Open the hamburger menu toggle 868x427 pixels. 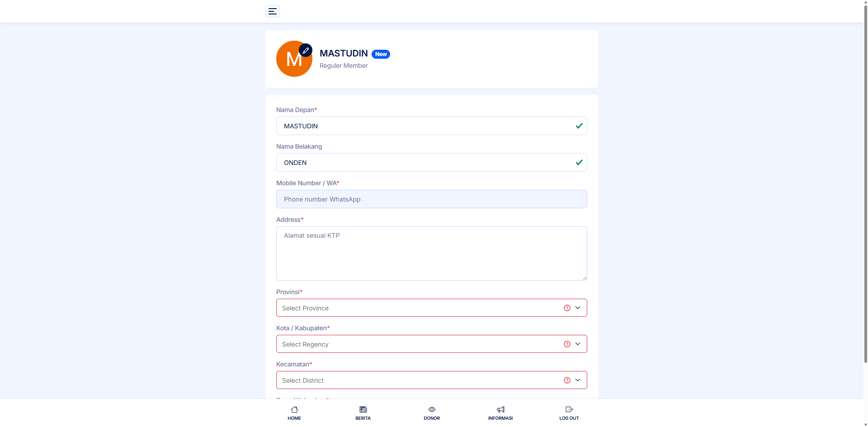[272, 11]
